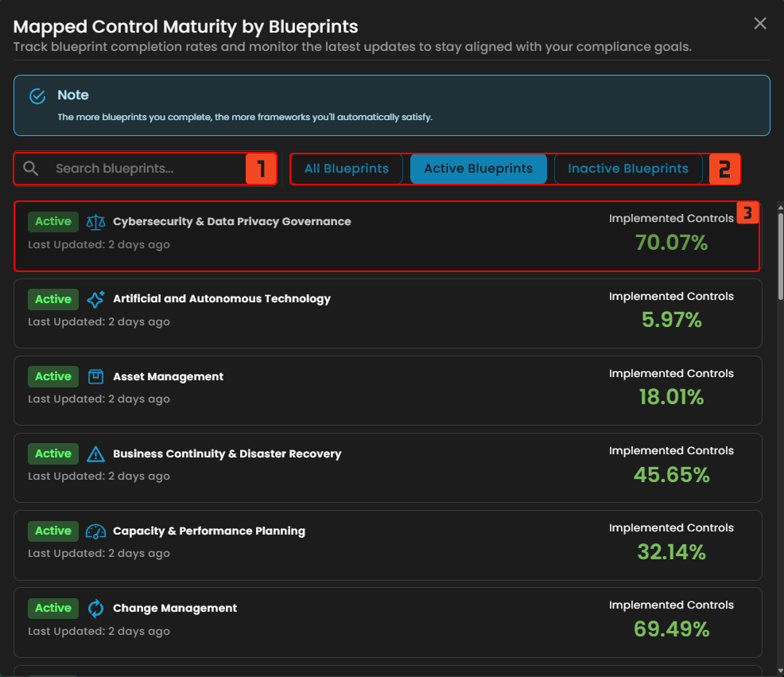Viewport: 784px width, 677px height.
Task: Close the Mapped Control Maturity dialog
Action: point(760,24)
